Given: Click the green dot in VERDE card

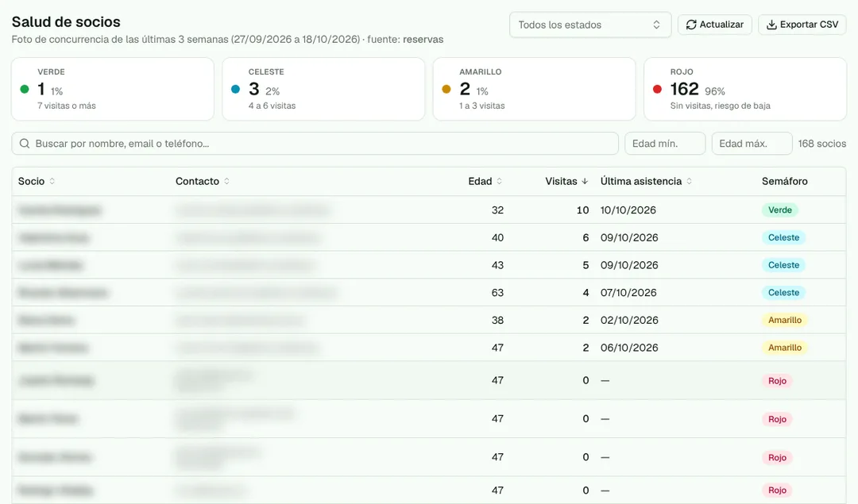Looking at the screenshot, I should (x=25, y=89).
